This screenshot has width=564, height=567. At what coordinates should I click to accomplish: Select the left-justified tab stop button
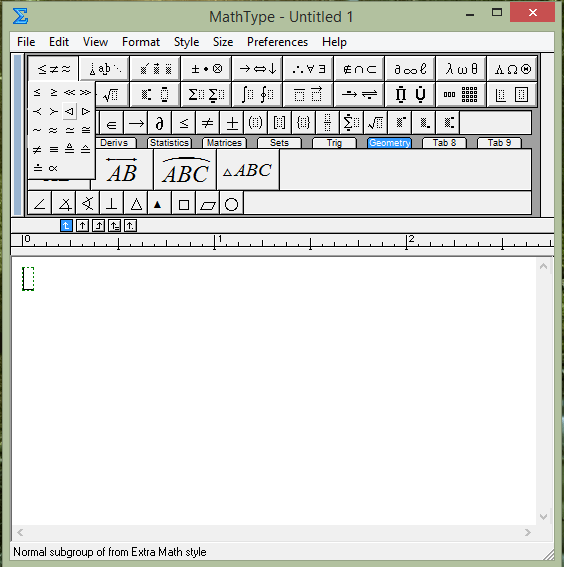pyautogui.click(x=66, y=226)
